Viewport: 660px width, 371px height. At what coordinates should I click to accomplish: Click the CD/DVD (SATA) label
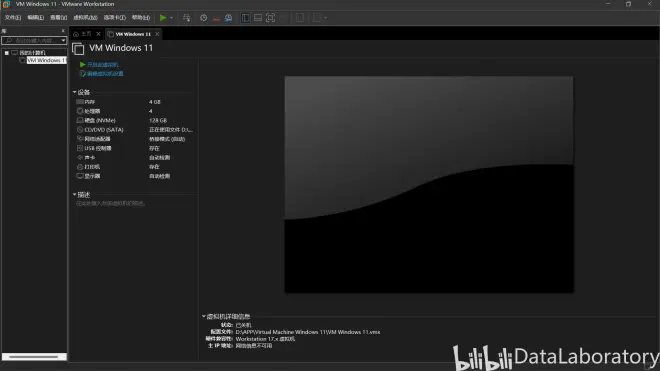[x=104, y=130]
